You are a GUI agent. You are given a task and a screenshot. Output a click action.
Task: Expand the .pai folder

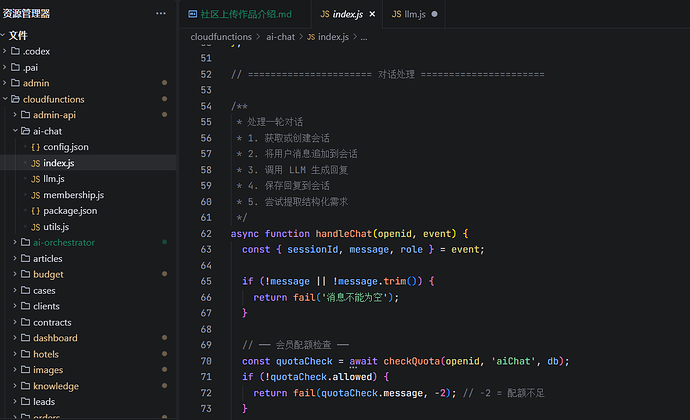[x=4, y=67]
